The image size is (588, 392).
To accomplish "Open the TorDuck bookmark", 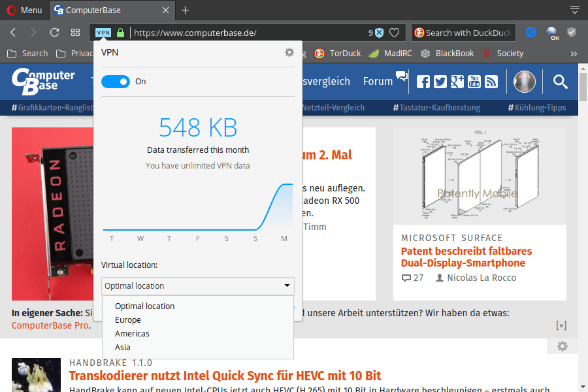I will 338,54.
